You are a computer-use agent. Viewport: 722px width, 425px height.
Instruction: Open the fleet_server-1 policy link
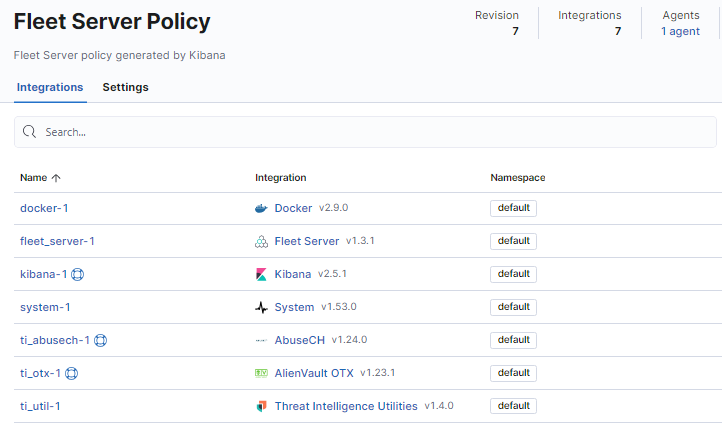(x=57, y=241)
